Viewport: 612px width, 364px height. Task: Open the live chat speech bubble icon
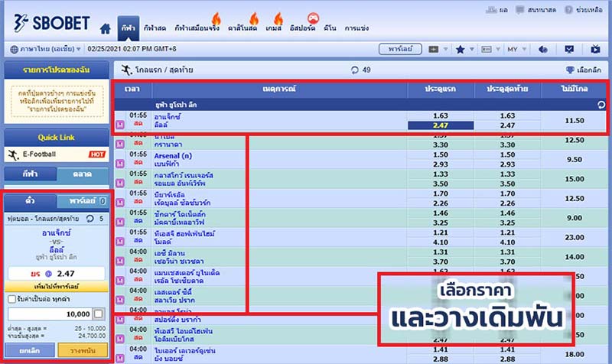[x=519, y=10]
